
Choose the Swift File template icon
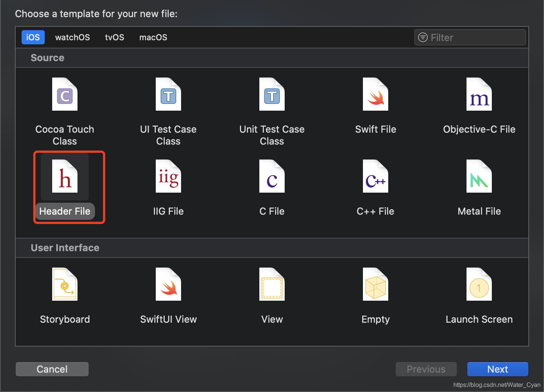pos(376,94)
